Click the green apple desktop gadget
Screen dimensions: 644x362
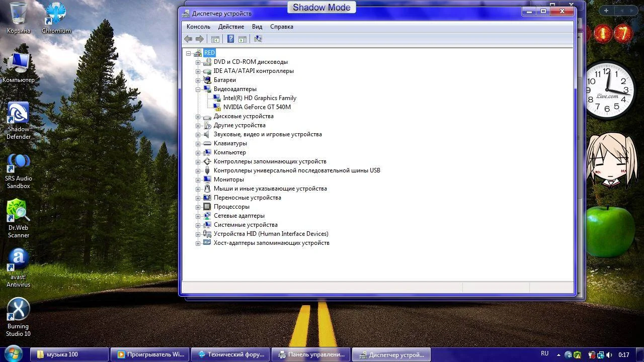[611, 231]
